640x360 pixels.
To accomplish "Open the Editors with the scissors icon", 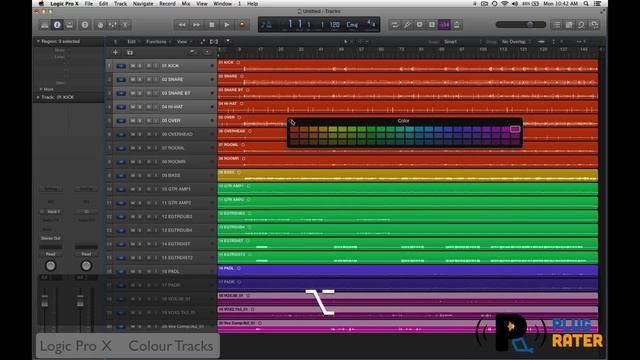I will pyautogui.click(x=125, y=25).
